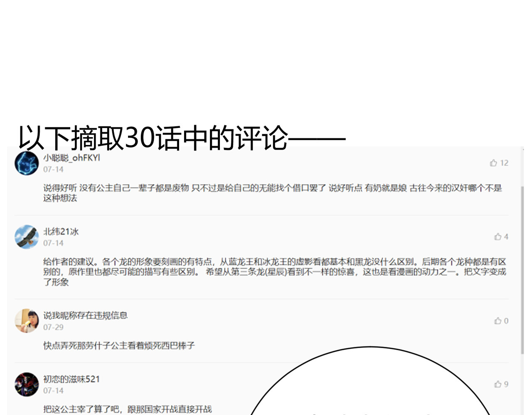Like the comment by 北纬21冰

498,236
